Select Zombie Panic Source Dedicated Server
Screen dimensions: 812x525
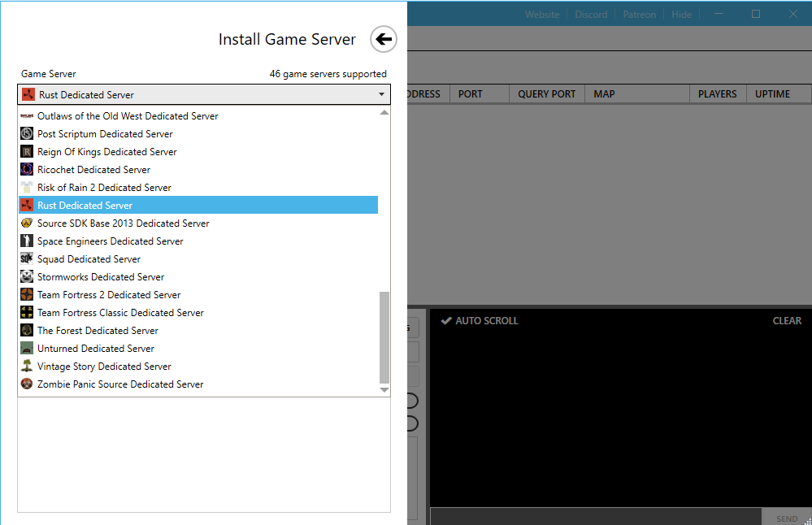click(x=198, y=384)
